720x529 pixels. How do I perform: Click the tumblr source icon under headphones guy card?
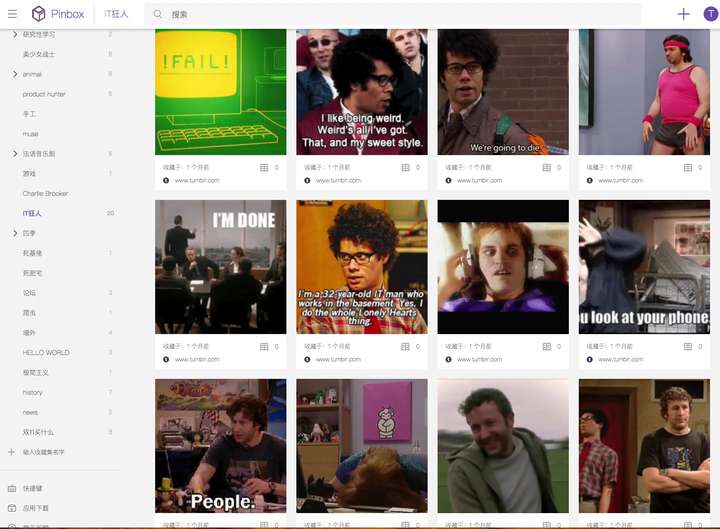[x=449, y=359]
